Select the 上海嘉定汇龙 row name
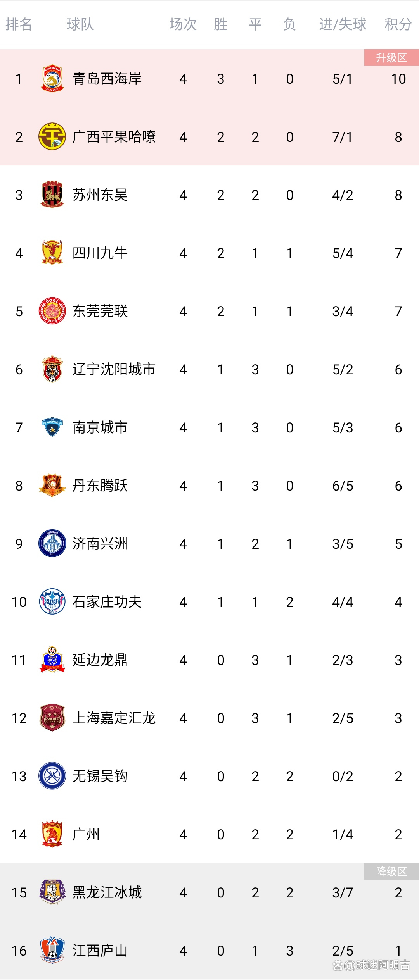Screen dimensions: 419x980 click(x=114, y=718)
